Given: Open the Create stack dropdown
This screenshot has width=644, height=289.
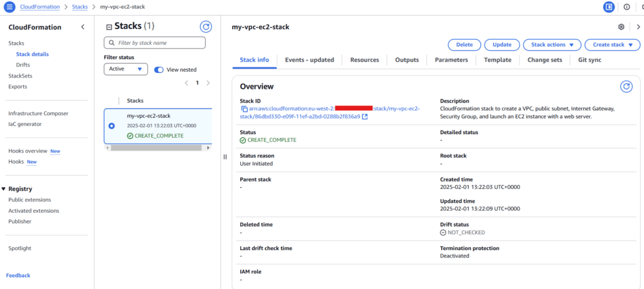Looking at the screenshot, I should [x=613, y=45].
